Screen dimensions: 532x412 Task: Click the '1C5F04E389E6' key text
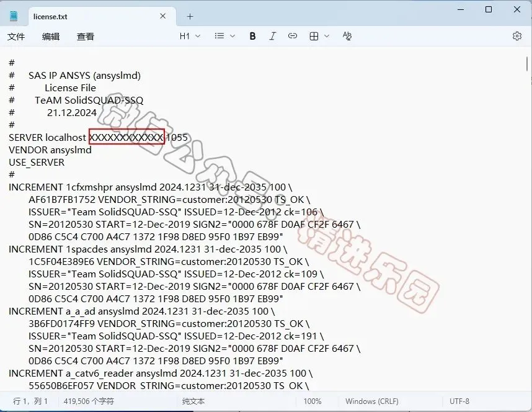tap(61, 262)
